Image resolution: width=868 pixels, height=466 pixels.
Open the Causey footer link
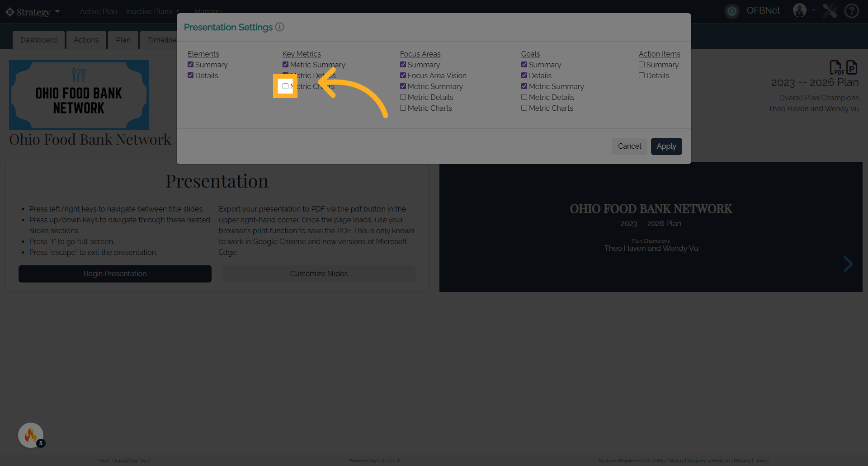pos(387,461)
